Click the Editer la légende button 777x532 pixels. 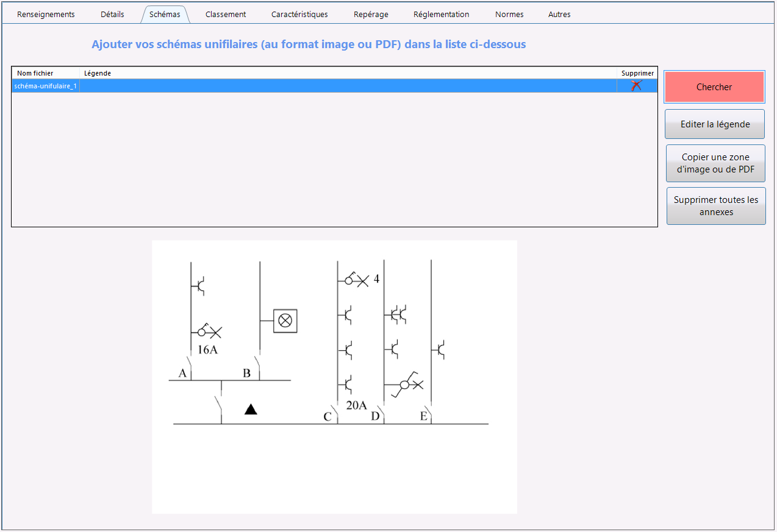pyautogui.click(x=715, y=124)
